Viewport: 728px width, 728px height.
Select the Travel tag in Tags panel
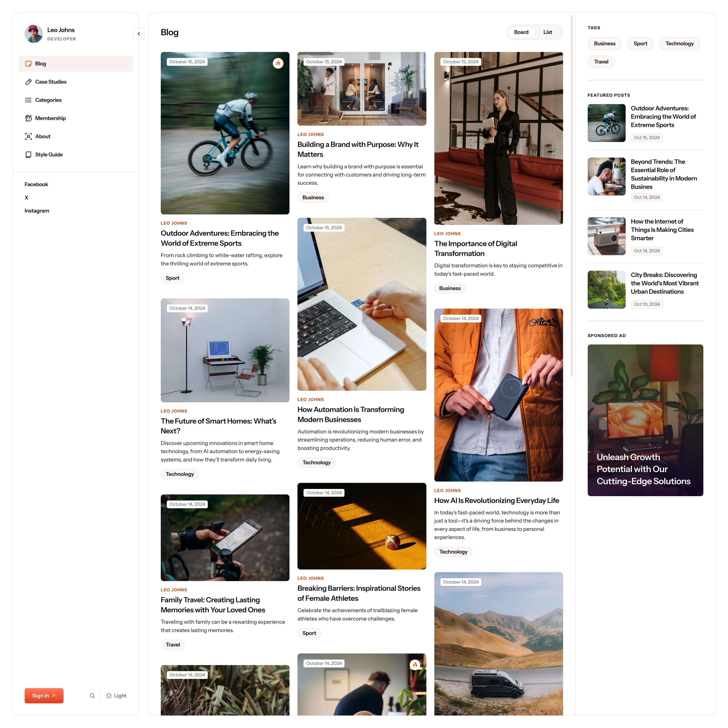pyautogui.click(x=601, y=62)
